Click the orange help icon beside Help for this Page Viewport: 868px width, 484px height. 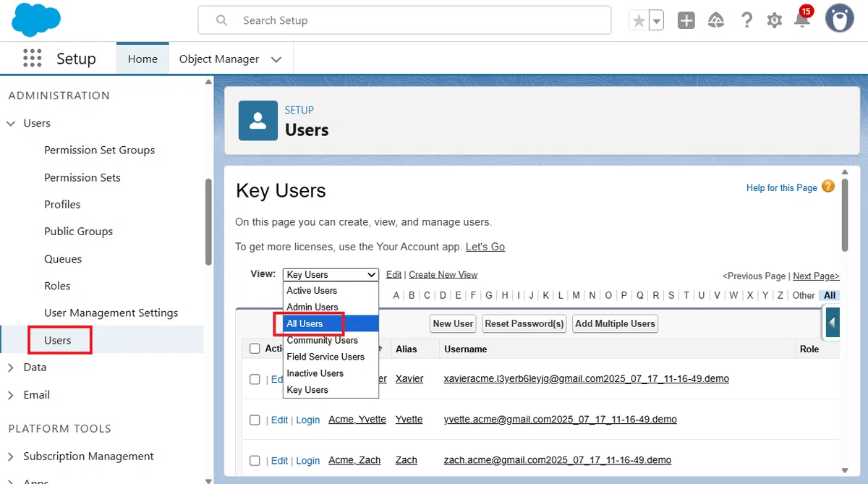(x=828, y=187)
